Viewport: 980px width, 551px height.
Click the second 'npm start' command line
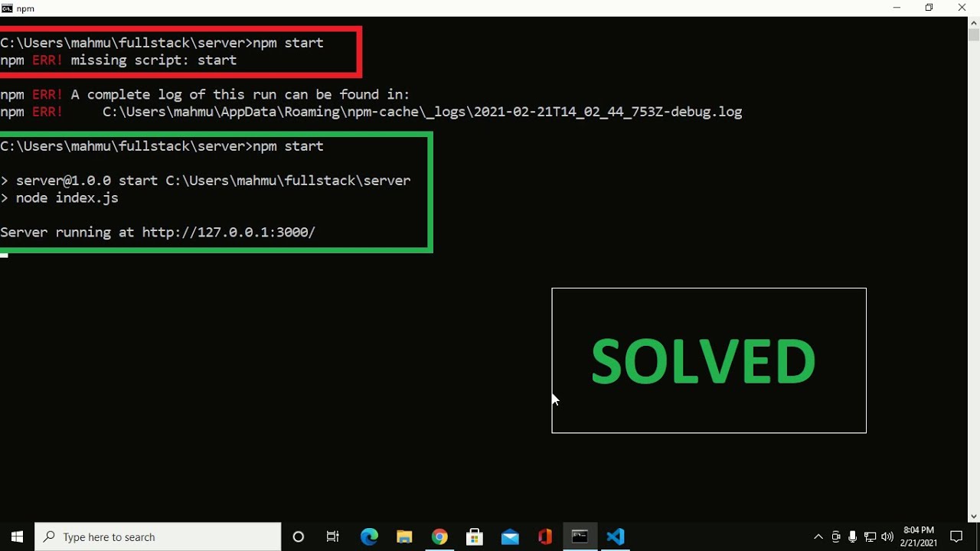tap(162, 146)
